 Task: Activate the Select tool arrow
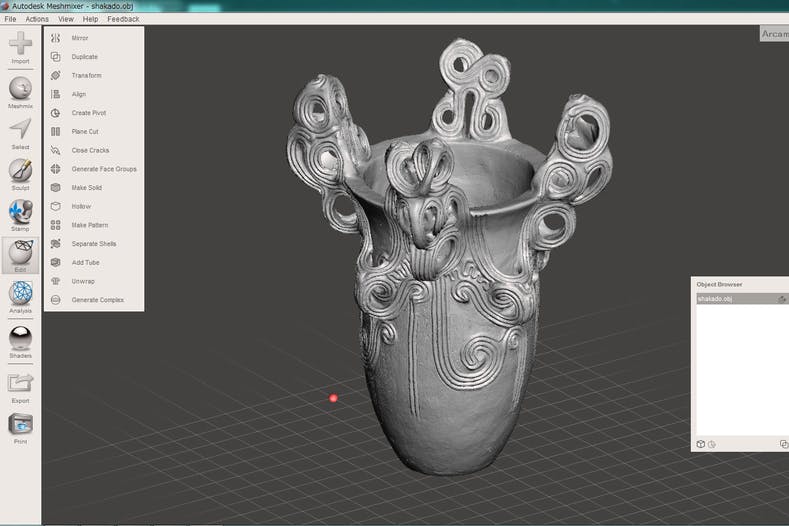20,131
